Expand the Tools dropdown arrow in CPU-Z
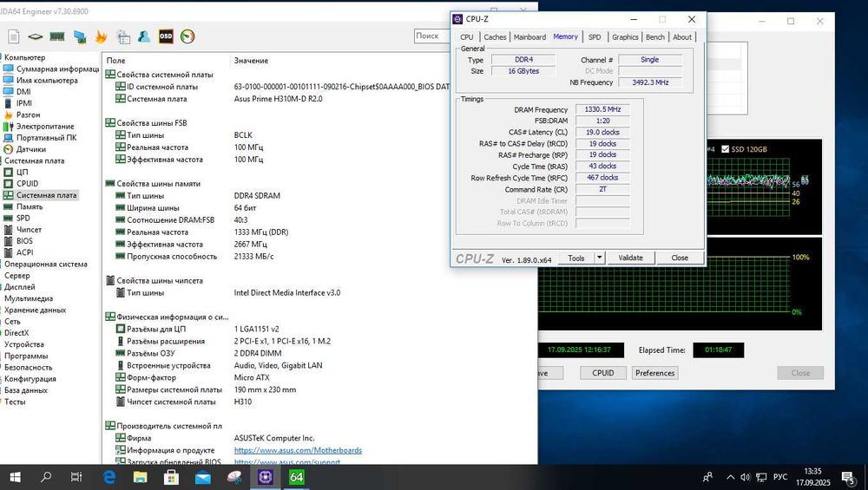Screen dimensions: 868x490 click(599, 258)
